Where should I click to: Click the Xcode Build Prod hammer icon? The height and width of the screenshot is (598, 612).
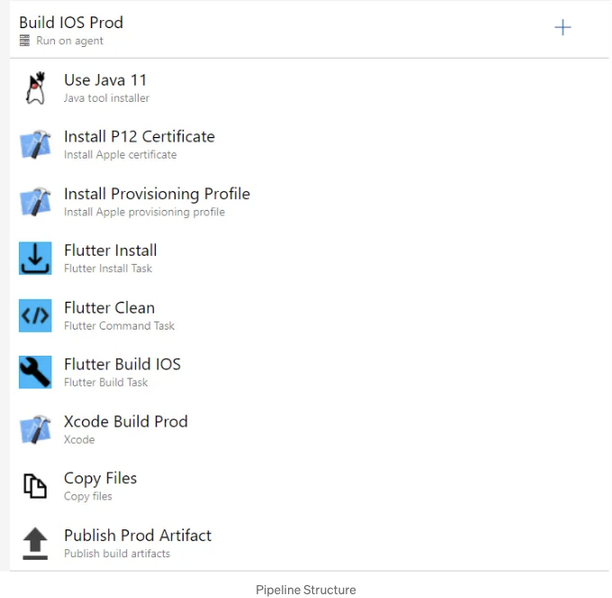(x=36, y=429)
